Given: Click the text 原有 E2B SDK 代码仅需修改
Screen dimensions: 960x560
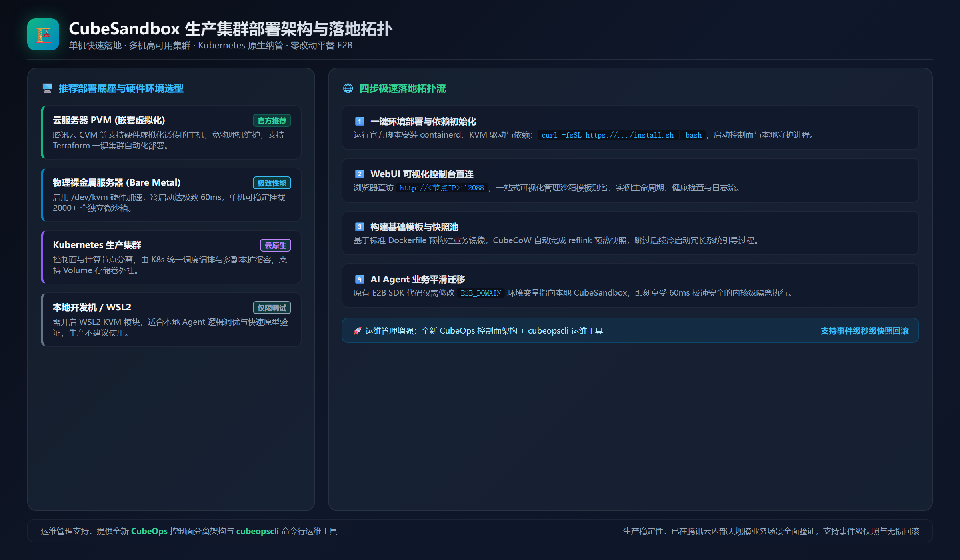Looking at the screenshot, I should pyautogui.click(x=404, y=293).
